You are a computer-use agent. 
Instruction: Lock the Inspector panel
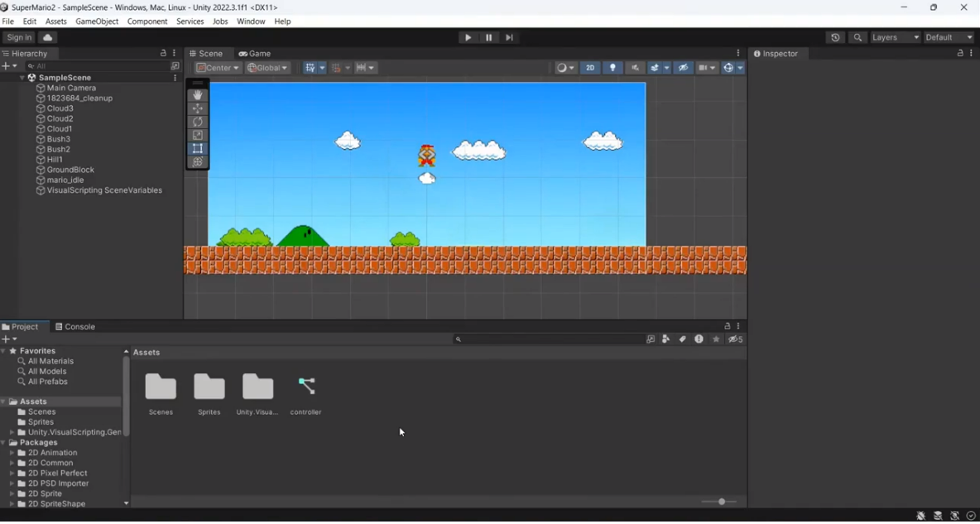pyautogui.click(x=961, y=53)
